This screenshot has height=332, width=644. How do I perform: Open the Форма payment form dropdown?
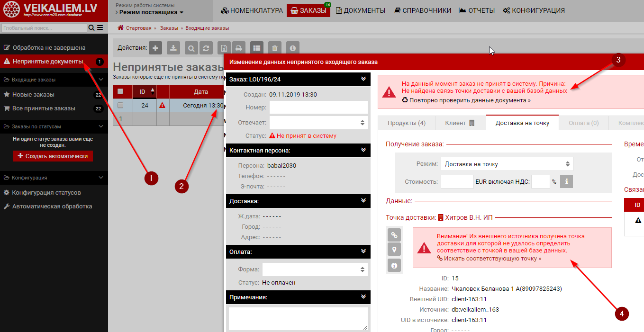(315, 269)
